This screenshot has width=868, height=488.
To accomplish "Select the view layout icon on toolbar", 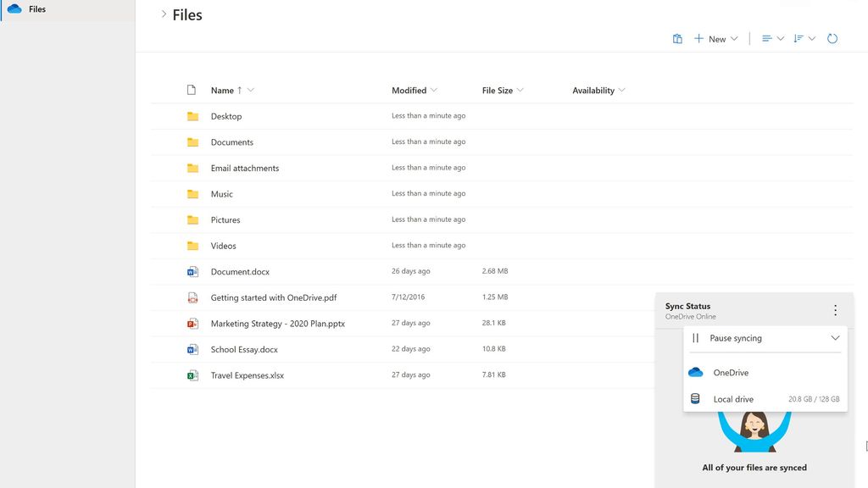I will click(x=768, y=38).
